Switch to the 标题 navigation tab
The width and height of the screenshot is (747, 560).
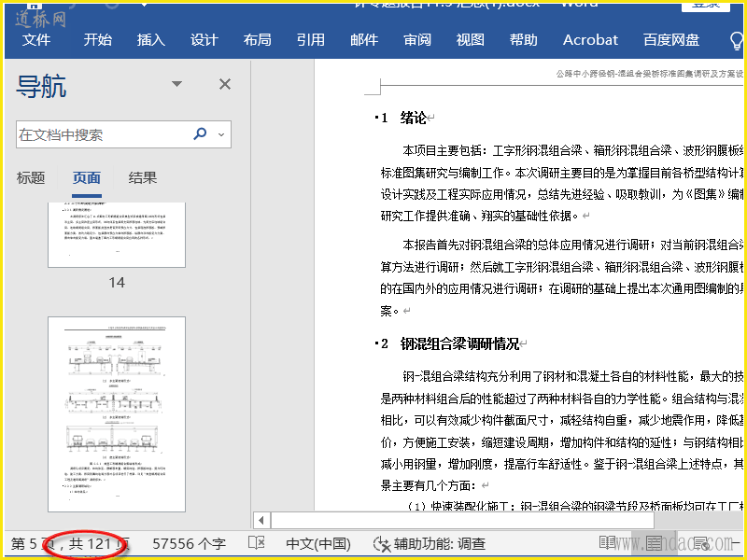coord(31,178)
